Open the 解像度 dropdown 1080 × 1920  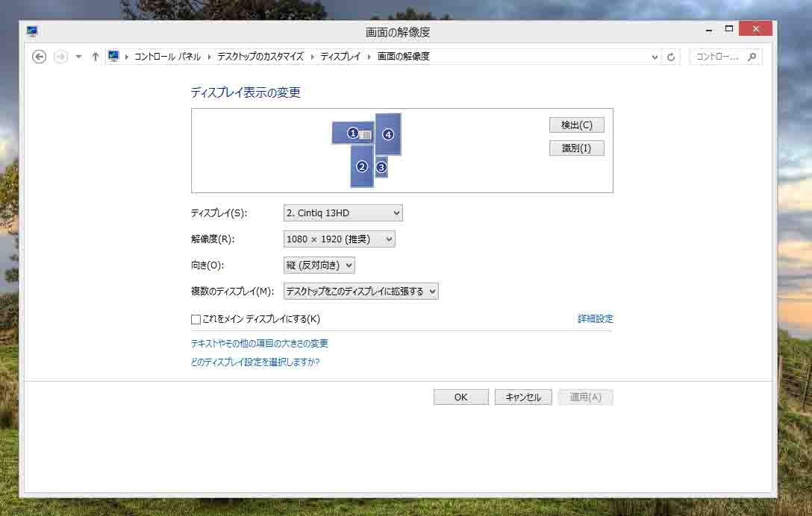(339, 239)
